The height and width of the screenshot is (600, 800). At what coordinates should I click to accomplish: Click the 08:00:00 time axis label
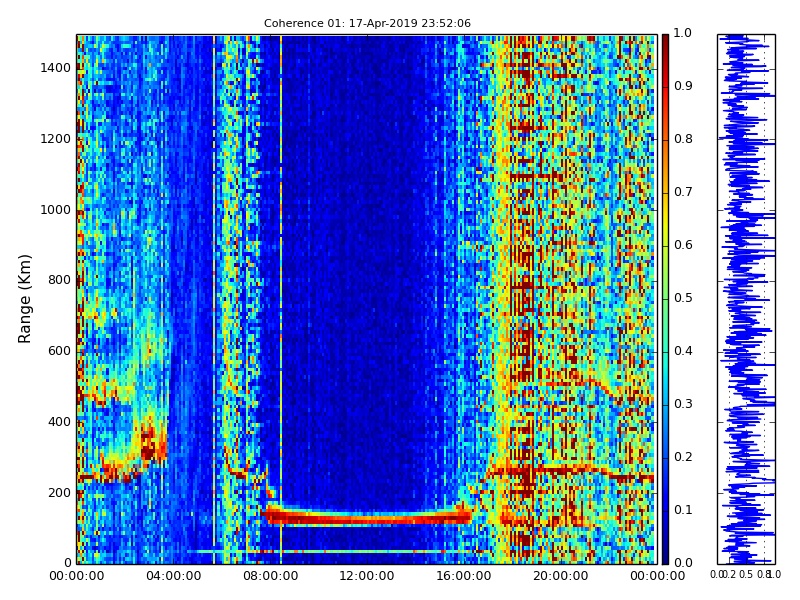click(270, 576)
